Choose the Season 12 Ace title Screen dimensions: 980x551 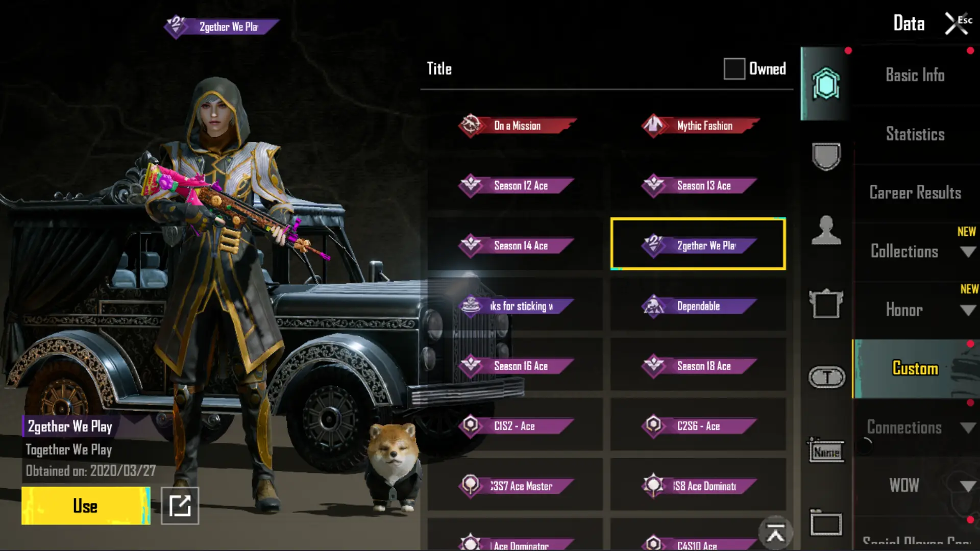[x=517, y=186]
